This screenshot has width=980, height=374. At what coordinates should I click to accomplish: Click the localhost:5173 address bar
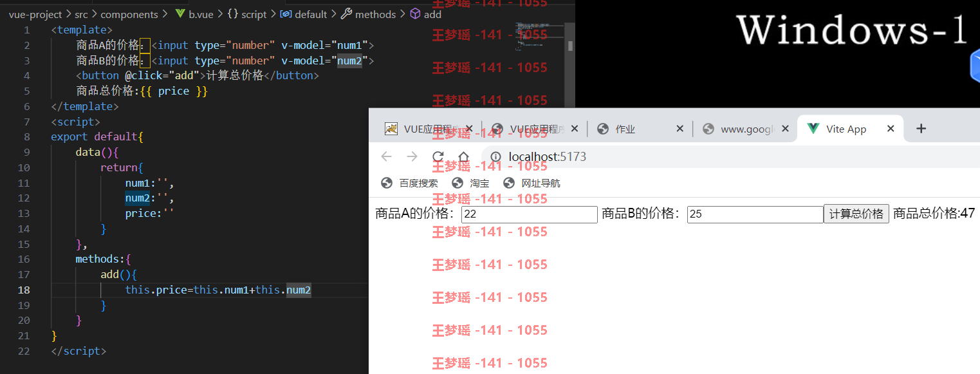point(730,157)
